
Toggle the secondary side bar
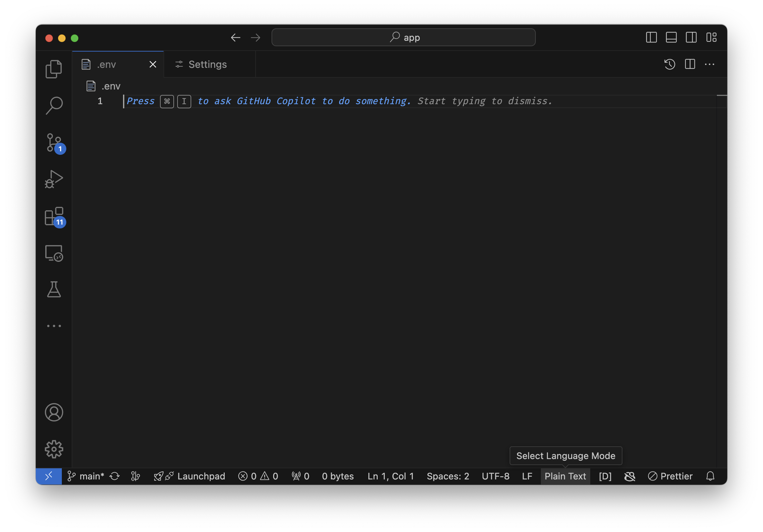coord(691,38)
